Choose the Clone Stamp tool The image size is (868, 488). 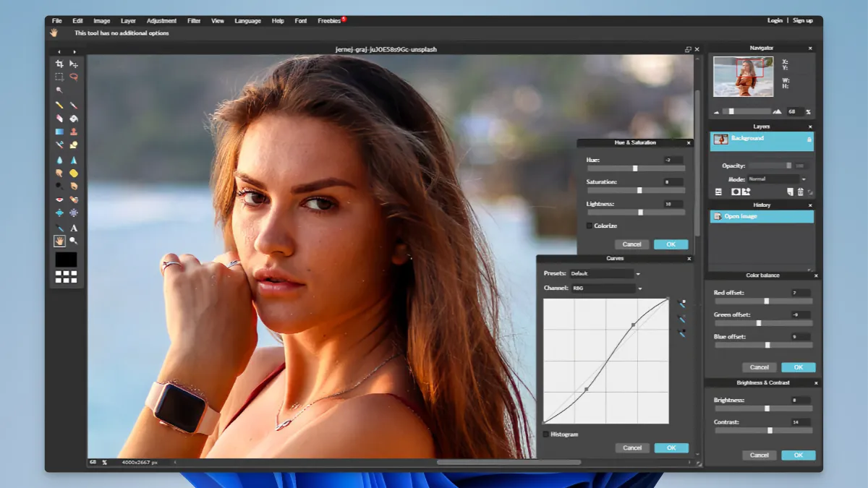click(73, 132)
